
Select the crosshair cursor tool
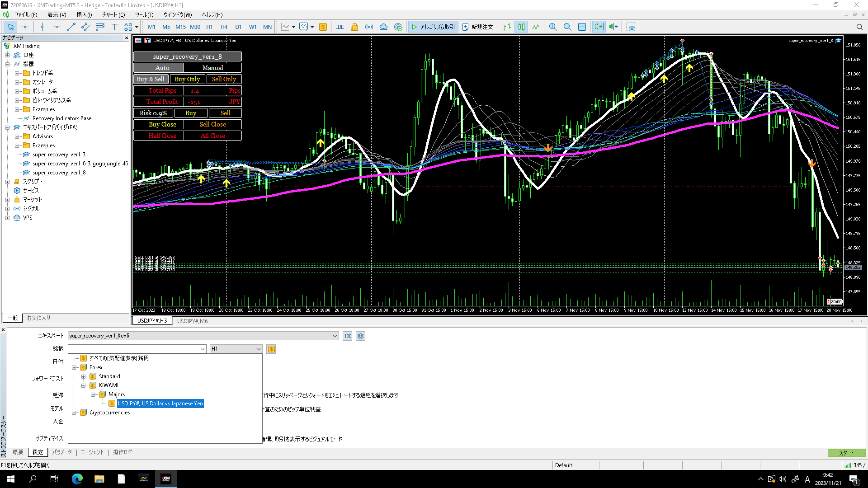tap(25, 27)
